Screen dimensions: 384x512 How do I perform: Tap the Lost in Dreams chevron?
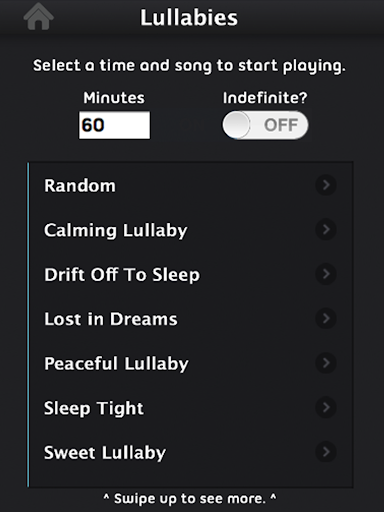point(326,318)
